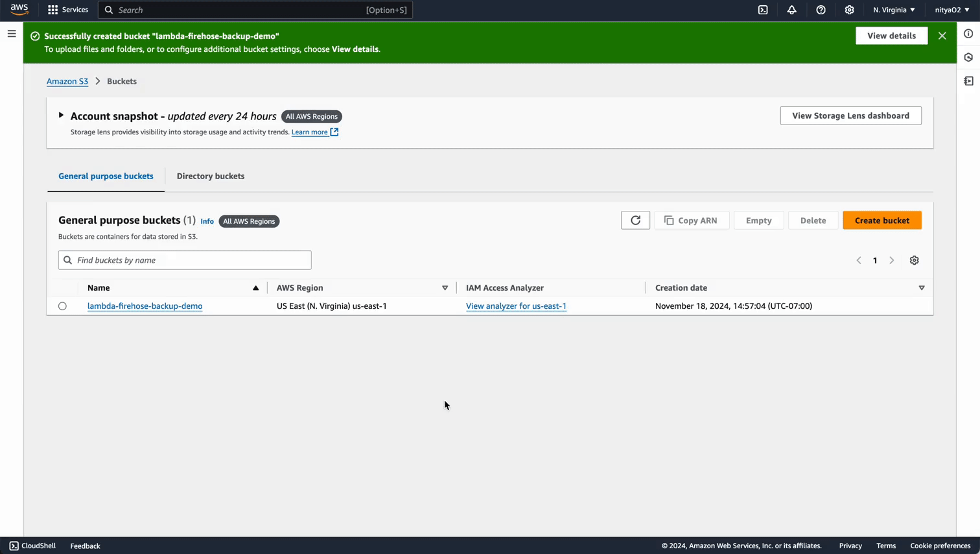
Task: Open CloudShell from the status bar
Action: point(32,546)
